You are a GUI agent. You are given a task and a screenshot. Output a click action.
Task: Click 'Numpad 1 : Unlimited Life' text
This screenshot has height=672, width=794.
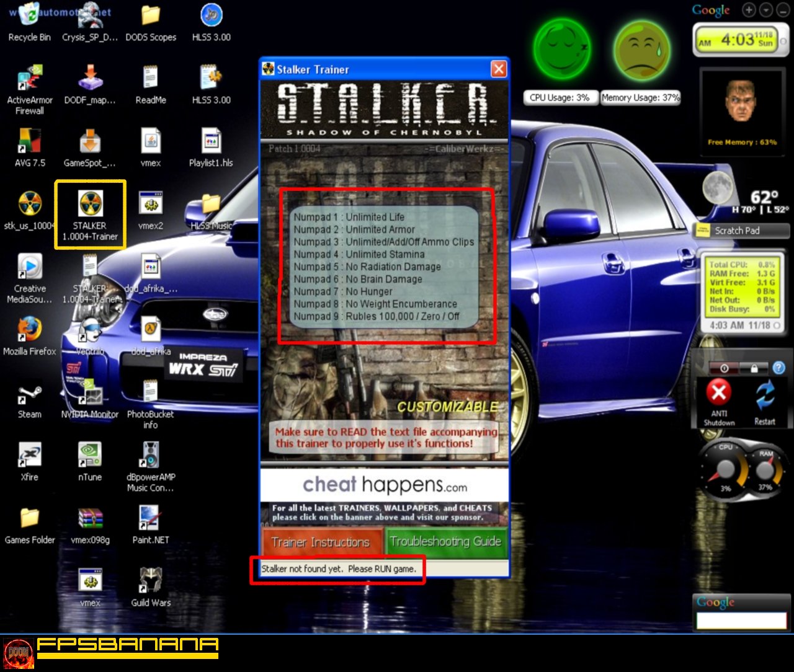pos(349,217)
